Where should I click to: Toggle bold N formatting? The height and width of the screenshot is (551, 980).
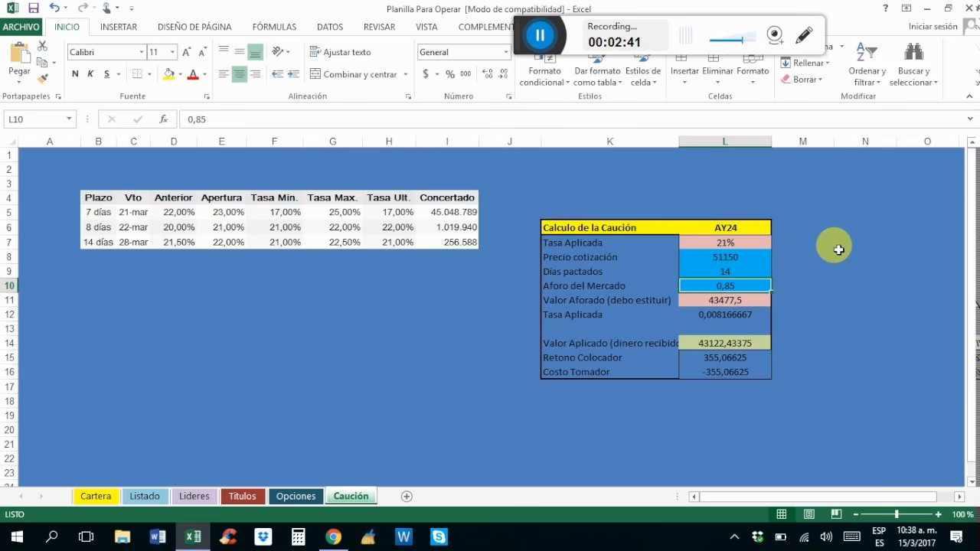pyautogui.click(x=75, y=74)
